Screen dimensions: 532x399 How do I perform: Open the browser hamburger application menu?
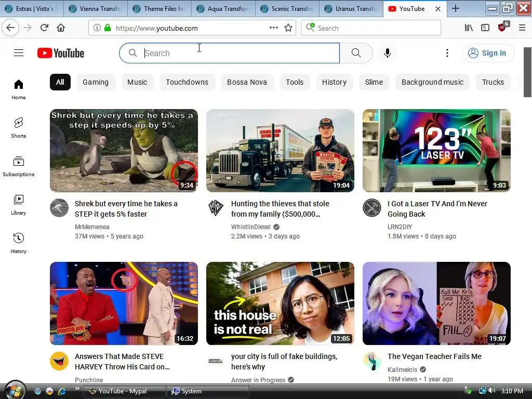(x=522, y=28)
